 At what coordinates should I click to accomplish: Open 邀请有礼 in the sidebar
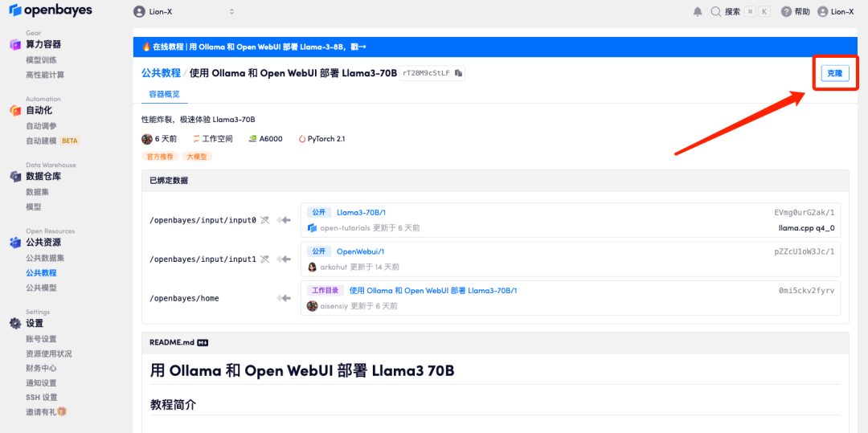coord(41,412)
